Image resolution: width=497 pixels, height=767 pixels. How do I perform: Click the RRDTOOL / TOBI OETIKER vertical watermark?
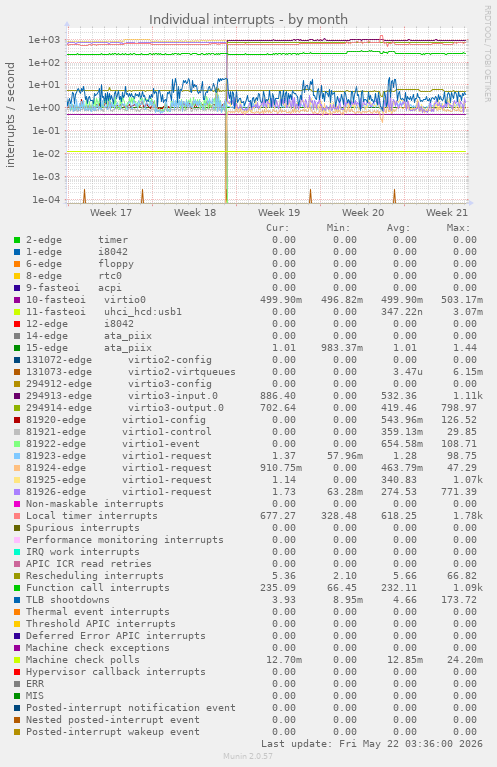tap(487, 54)
